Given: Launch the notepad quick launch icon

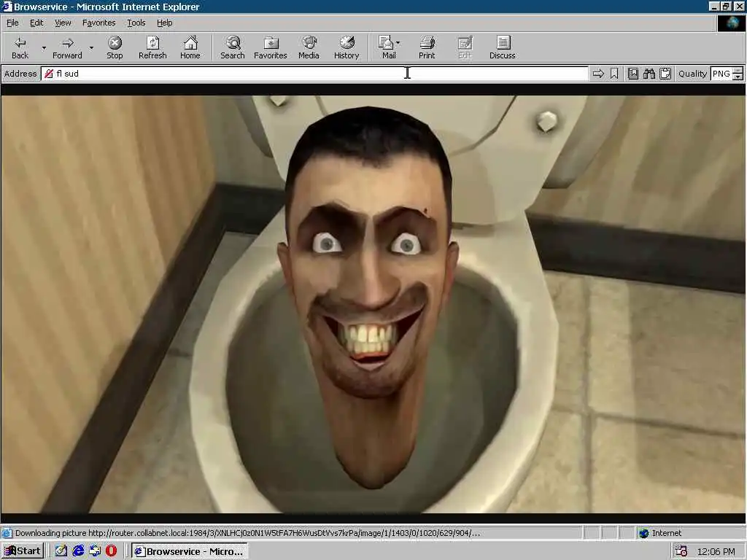Looking at the screenshot, I should [61, 551].
